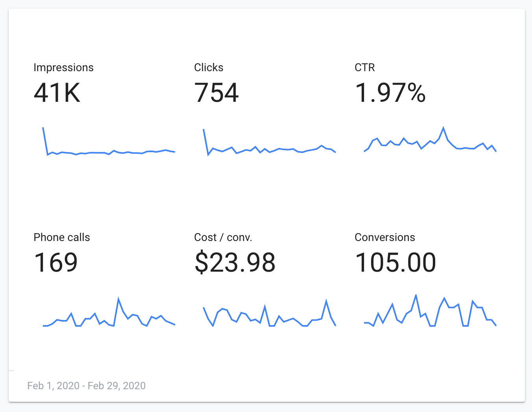Select the 754 clicks value

pyautogui.click(x=216, y=93)
